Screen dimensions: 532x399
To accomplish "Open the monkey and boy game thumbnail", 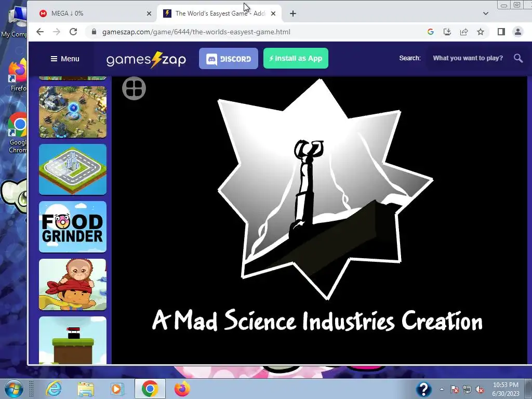I will click(73, 284).
